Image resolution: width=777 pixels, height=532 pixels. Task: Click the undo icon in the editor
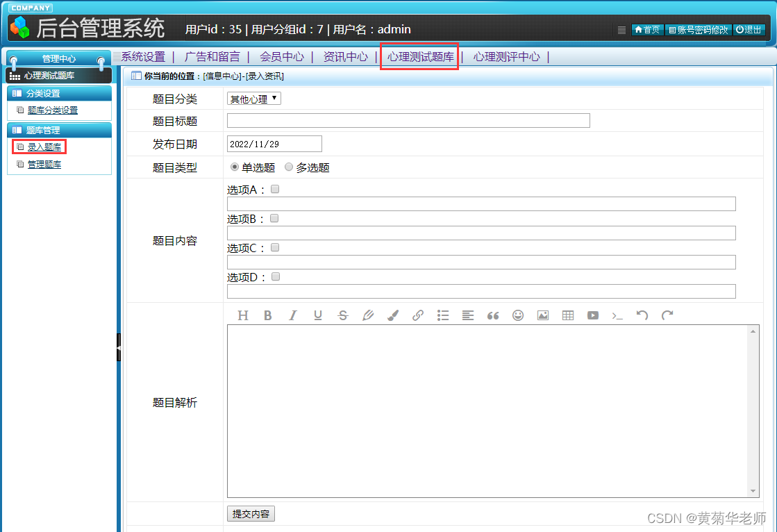[x=642, y=315]
